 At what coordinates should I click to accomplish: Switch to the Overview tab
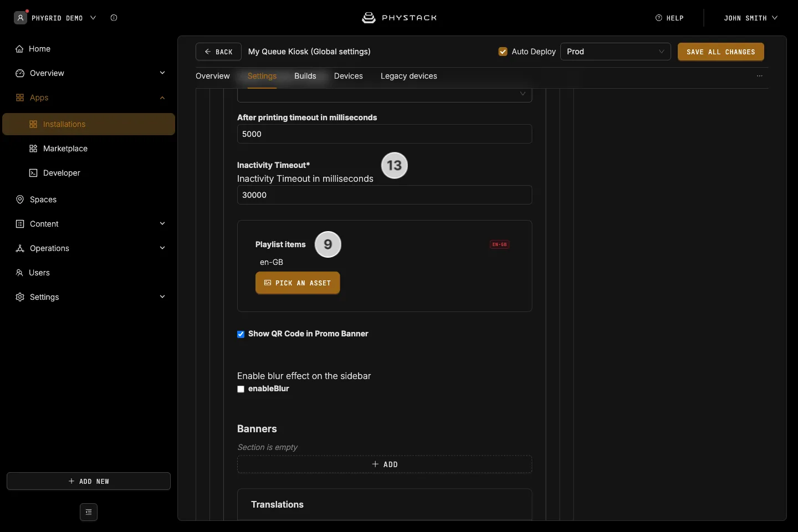click(x=213, y=76)
